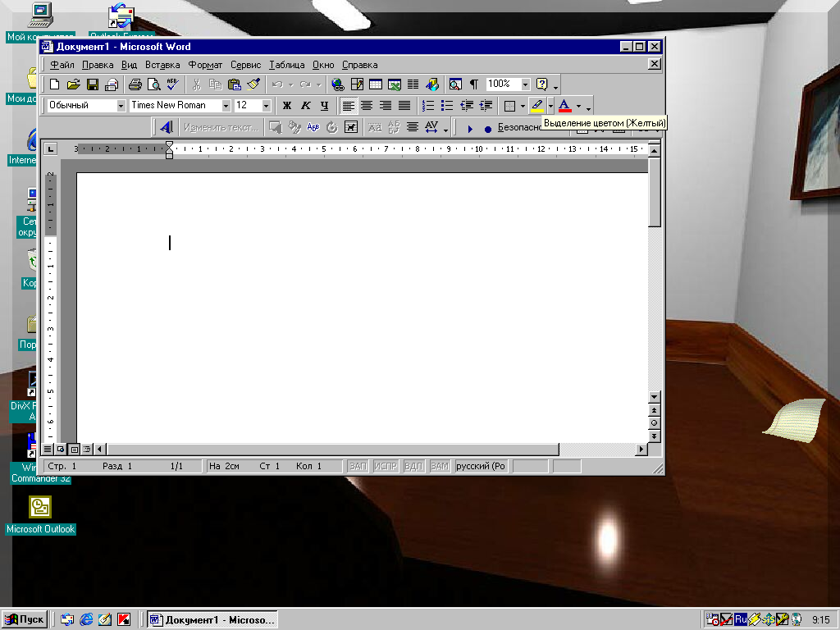Click the Безопасность button on the toolbar
The width and height of the screenshot is (840, 630).
pos(519,127)
